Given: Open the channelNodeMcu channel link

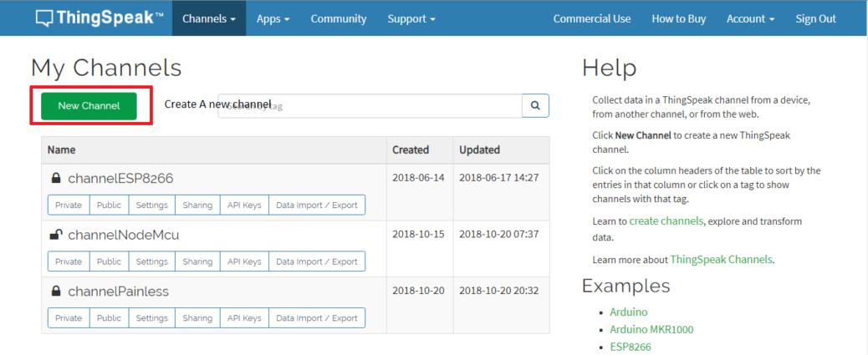Looking at the screenshot, I should tap(123, 235).
